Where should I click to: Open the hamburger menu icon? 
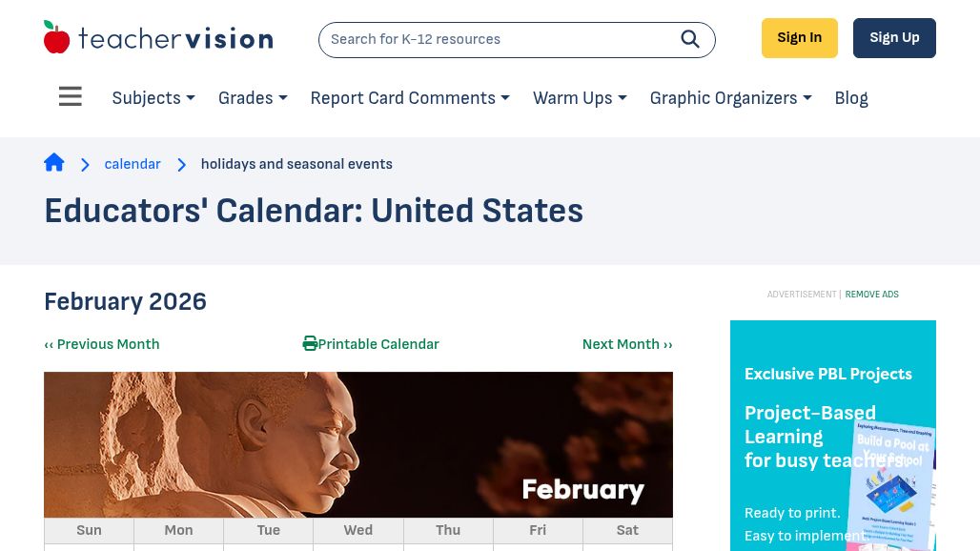[71, 97]
